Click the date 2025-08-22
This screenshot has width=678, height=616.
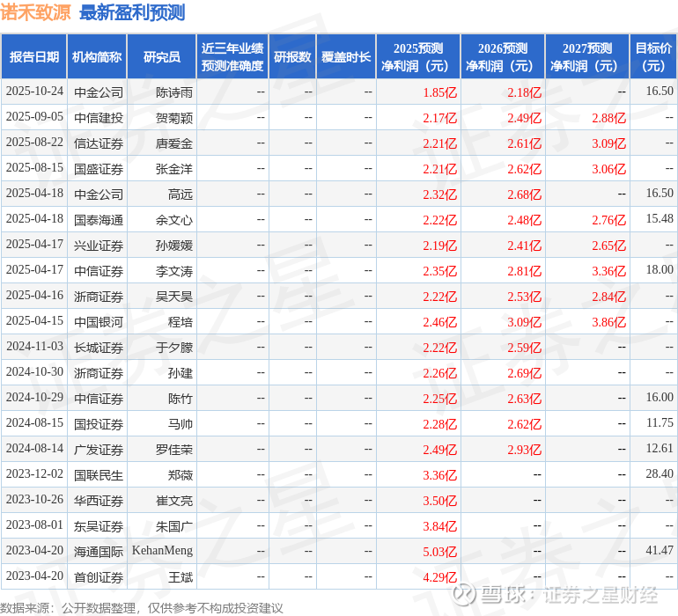[x=34, y=143]
